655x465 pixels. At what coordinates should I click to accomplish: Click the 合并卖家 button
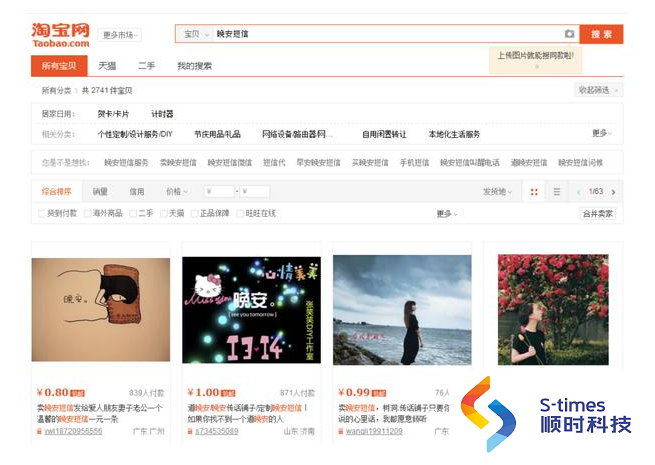click(x=597, y=214)
